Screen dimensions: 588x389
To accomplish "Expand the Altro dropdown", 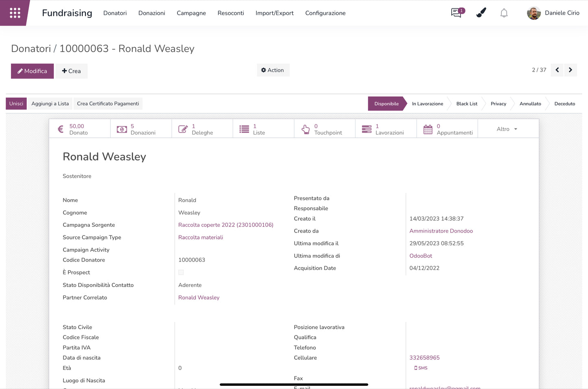I will [507, 129].
